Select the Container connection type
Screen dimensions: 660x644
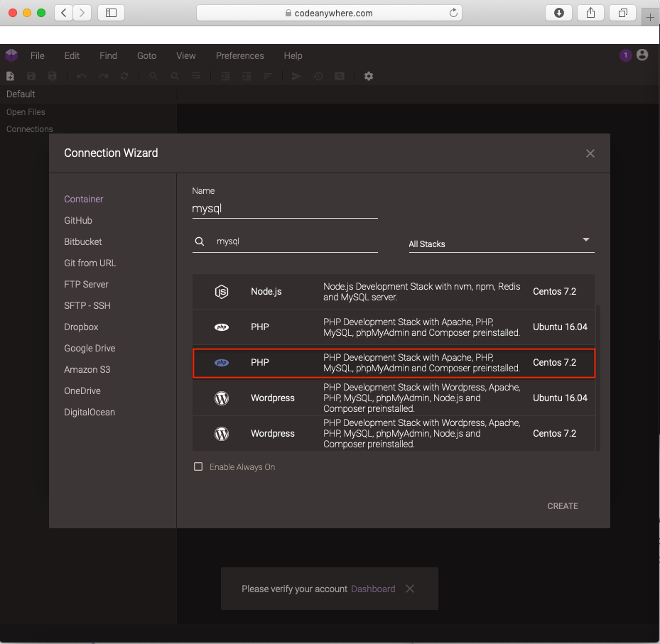point(83,199)
